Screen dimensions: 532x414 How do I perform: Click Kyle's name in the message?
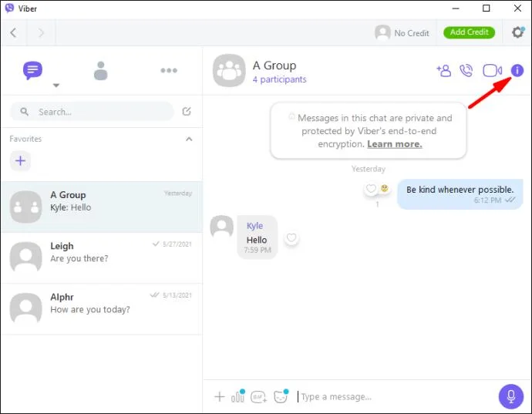[254, 226]
